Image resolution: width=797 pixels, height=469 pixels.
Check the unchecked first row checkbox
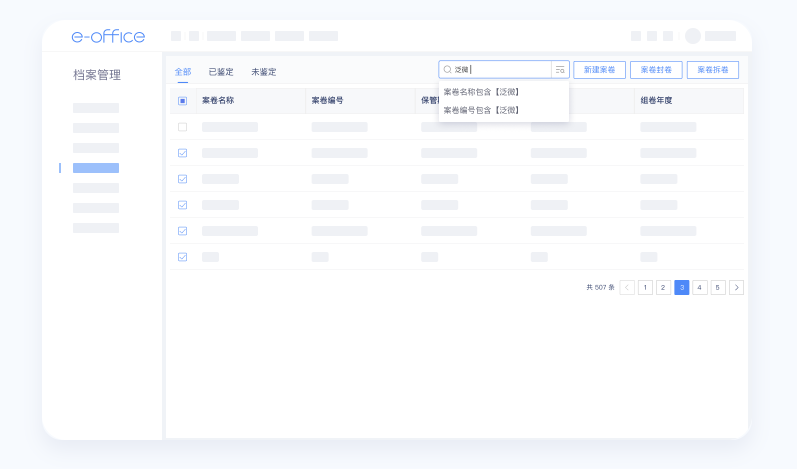[x=182, y=127]
